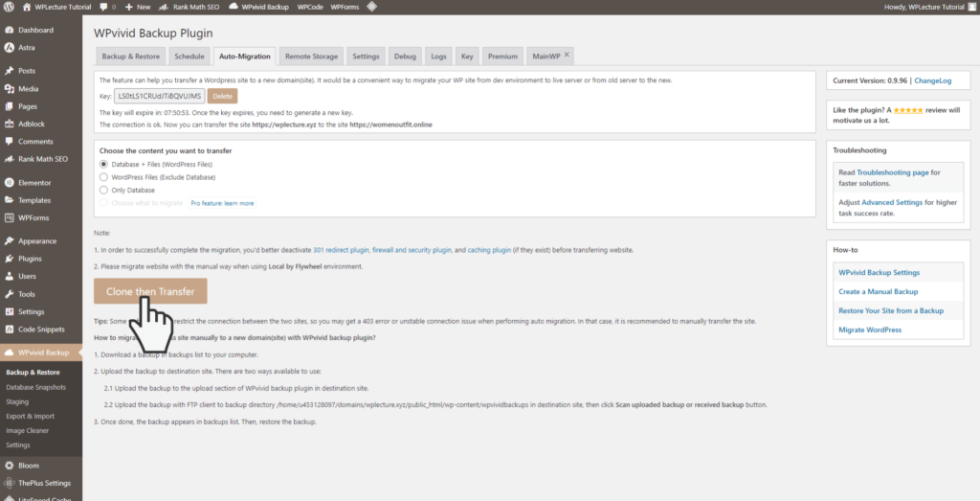Select WordPress Files (Exclude Database) option

pos(103,177)
